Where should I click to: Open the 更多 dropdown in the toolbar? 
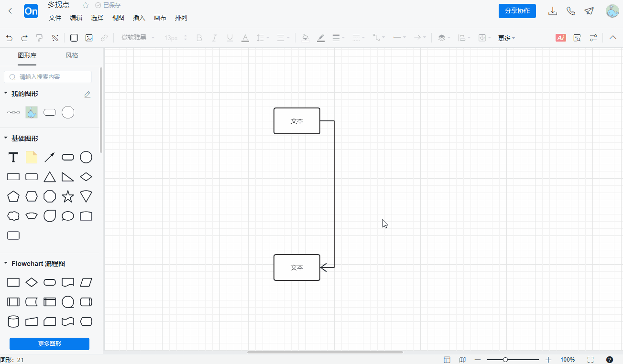[x=506, y=38]
